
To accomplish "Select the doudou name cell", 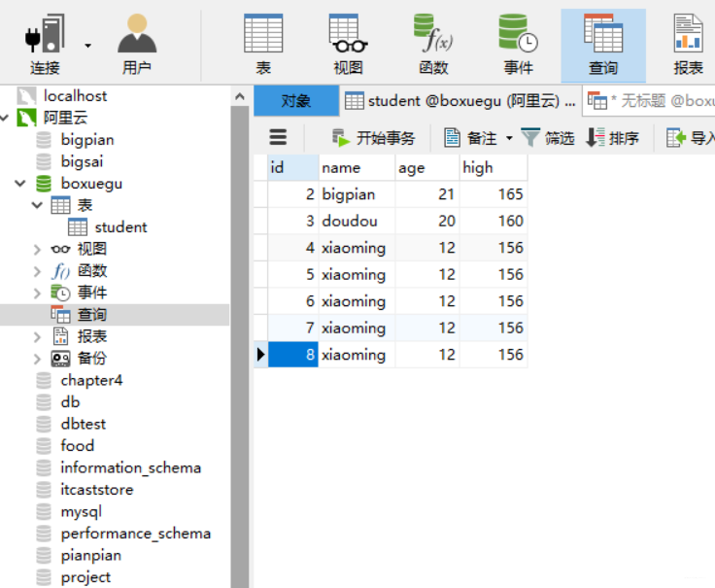I will (x=357, y=222).
